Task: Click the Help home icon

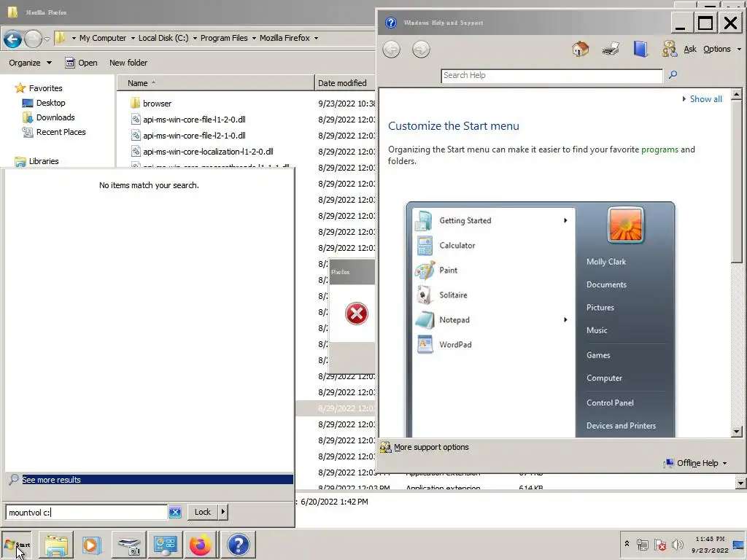Action: pyautogui.click(x=580, y=49)
